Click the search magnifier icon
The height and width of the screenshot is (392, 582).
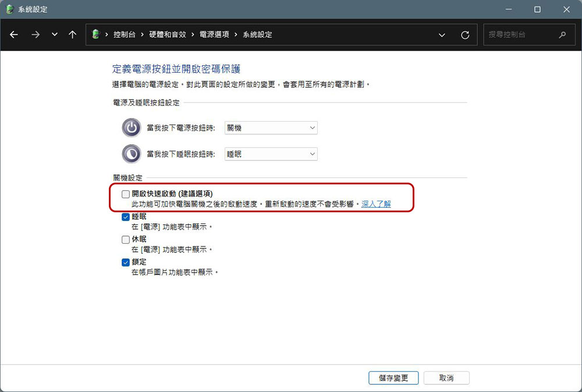[x=562, y=34]
